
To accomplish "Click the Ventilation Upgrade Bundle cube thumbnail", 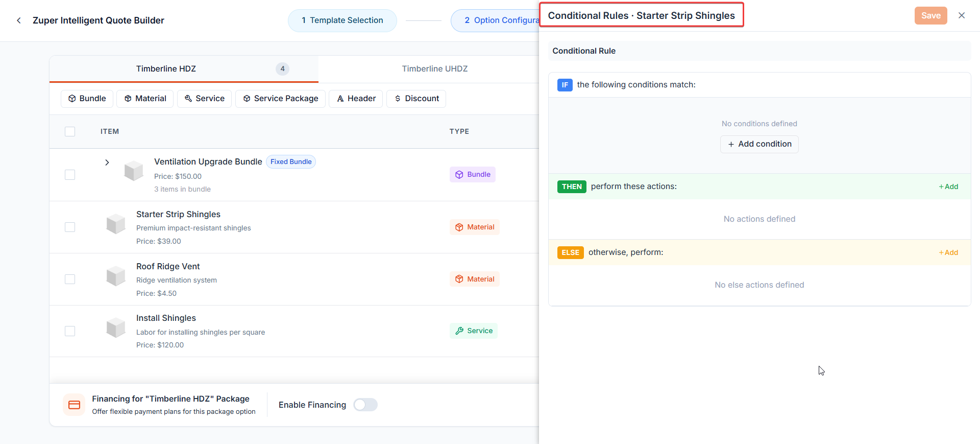I will pyautogui.click(x=134, y=171).
